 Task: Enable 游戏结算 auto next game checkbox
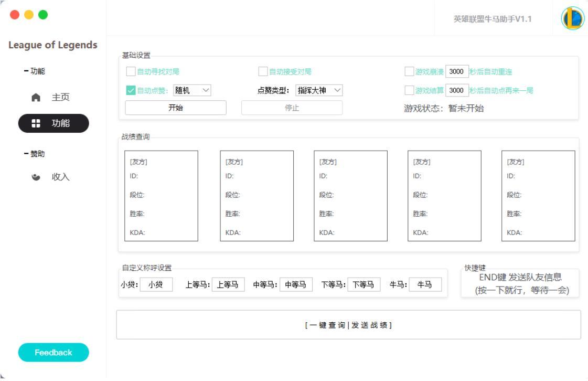click(409, 90)
